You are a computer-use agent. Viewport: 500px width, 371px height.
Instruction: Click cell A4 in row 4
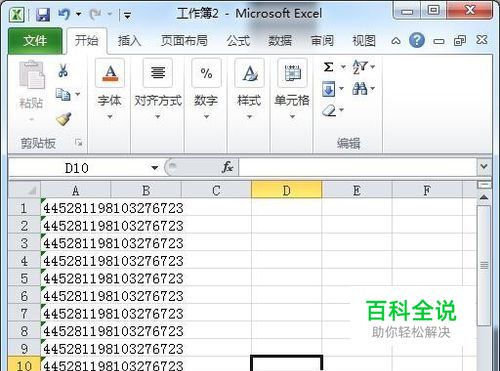[x=76, y=261]
